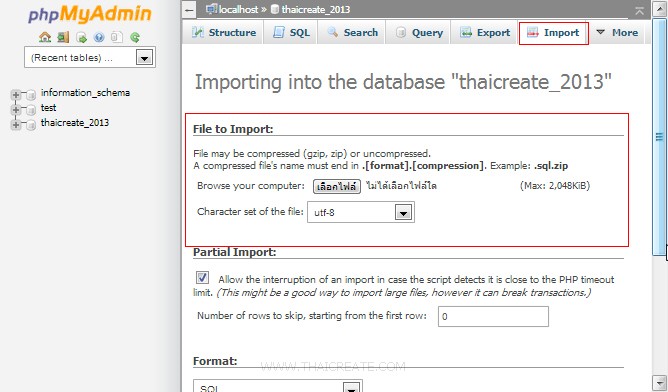Viewport: 668px width, 392px height.
Task: Expand the test database node
Action: point(16,110)
